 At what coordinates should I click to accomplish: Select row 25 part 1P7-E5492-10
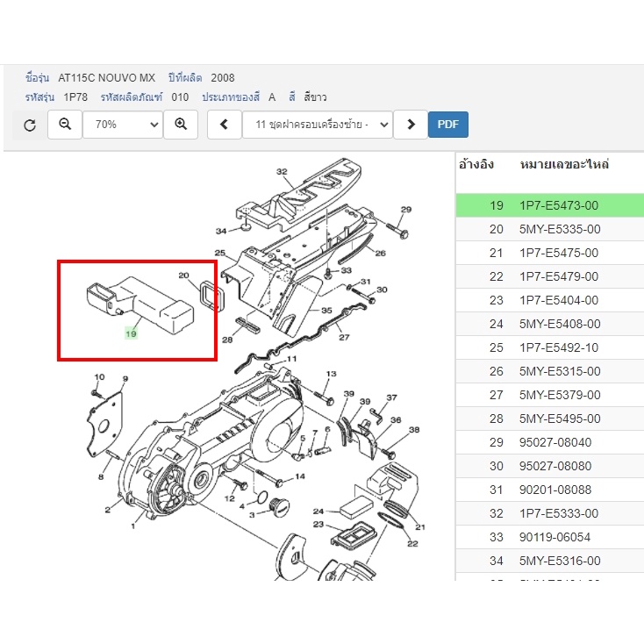pyautogui.click(x=550, y=347)
